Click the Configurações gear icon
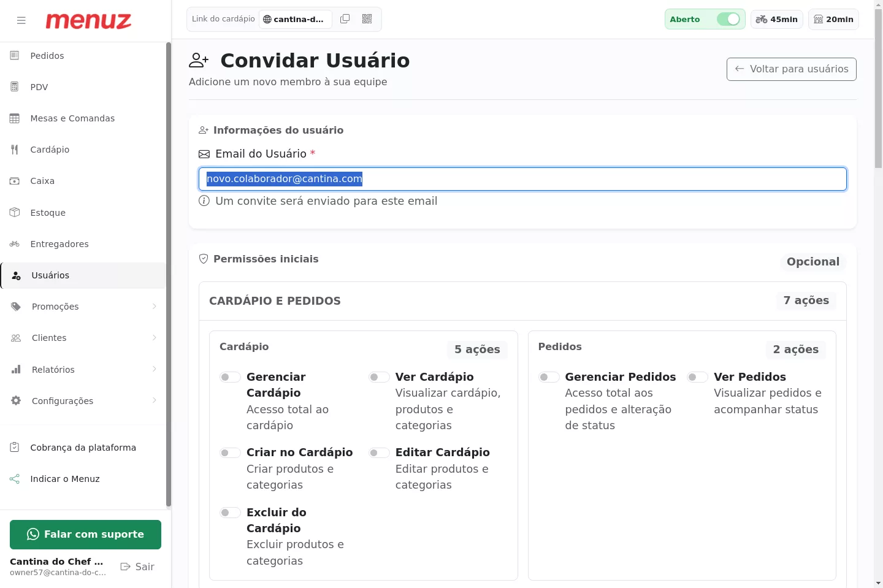883x588 pixels. 17,401
